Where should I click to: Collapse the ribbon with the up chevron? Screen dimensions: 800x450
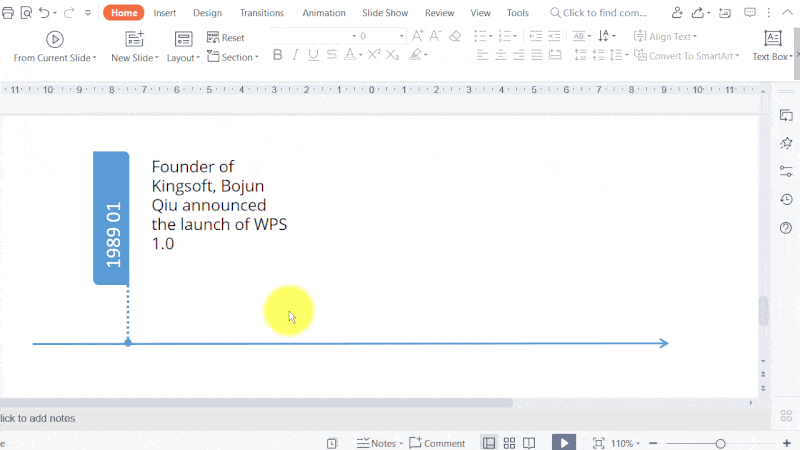(x=787, y=13)
